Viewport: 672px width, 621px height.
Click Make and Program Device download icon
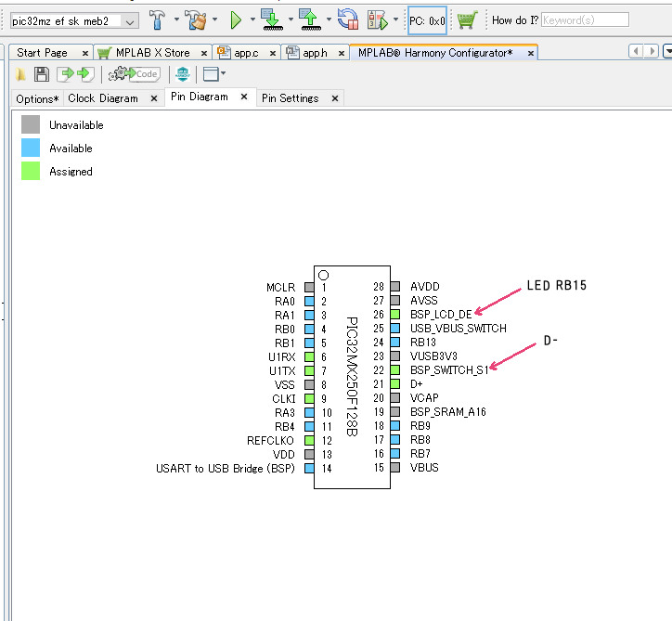click(272, 19)
